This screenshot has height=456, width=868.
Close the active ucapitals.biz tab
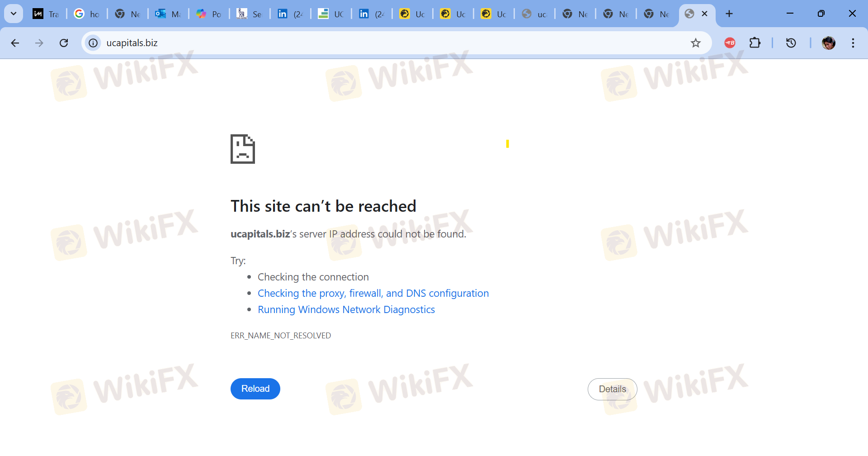(704, 14)
